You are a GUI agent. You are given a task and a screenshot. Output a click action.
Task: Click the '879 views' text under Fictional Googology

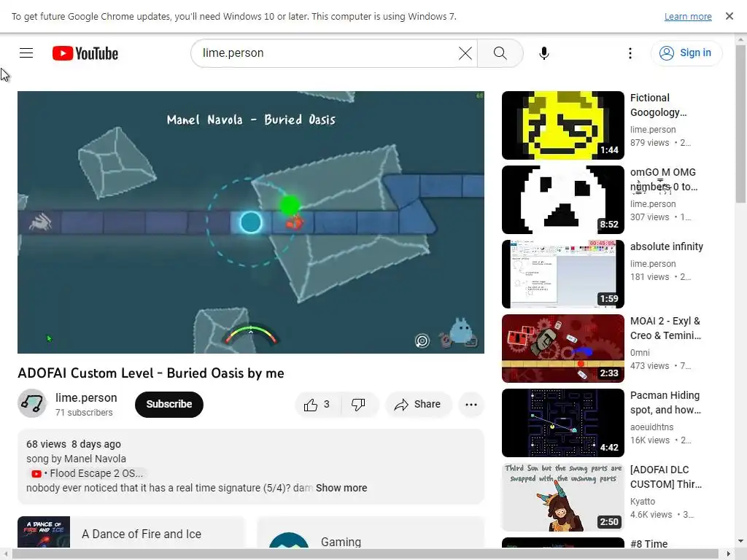tap(650, 143)
